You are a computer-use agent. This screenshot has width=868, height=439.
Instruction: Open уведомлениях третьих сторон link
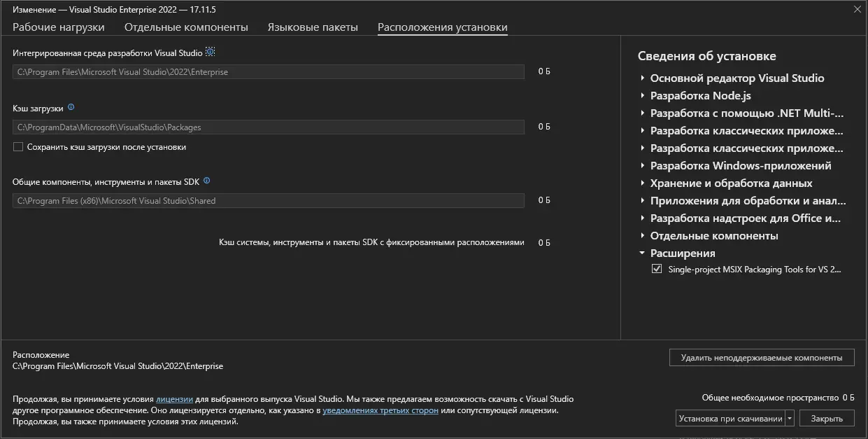pos(380,410)
